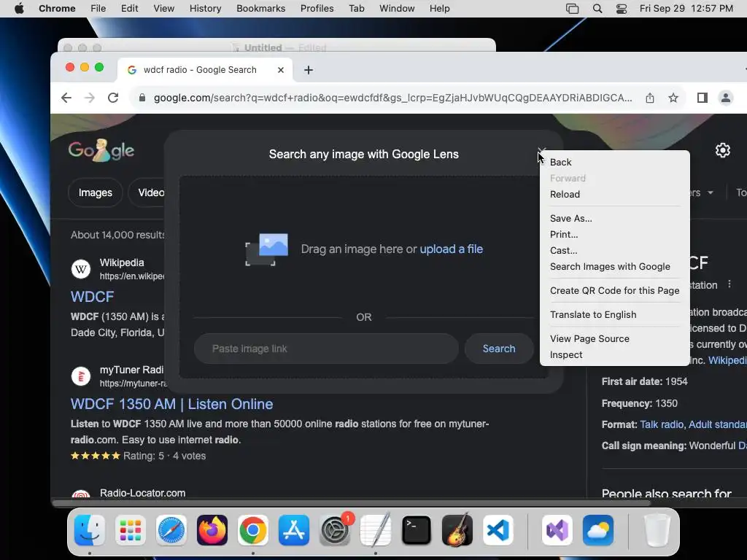The width and height of the screenshot is (747, 560).
Task: Select Save As... in context menu
Action: click(x=614, y=219)
